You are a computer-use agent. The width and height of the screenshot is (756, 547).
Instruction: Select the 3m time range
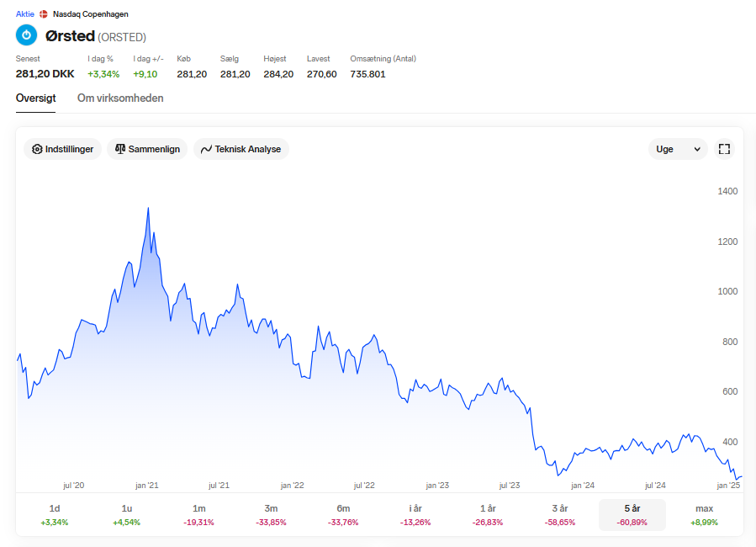click(271, 515)
